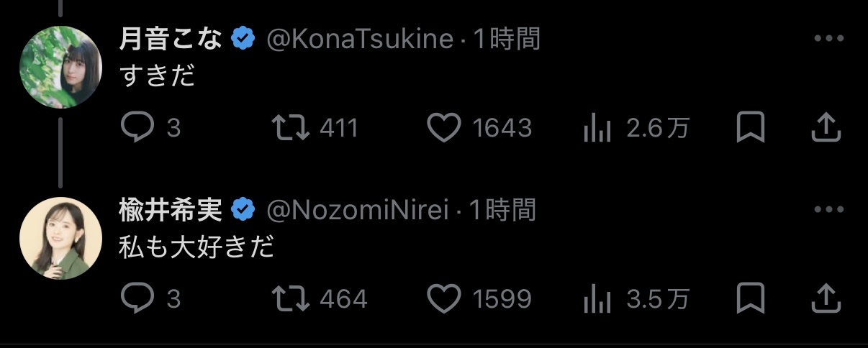Open 月音こな's profile picture
868x348 pixels.
pos(60,67)
